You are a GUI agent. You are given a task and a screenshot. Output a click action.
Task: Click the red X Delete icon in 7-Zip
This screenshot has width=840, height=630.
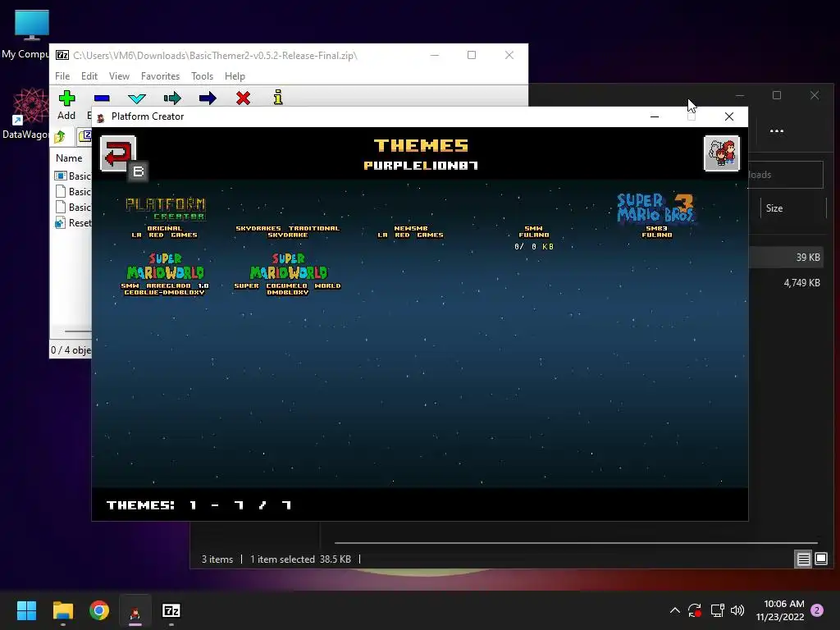pos(243,98)
